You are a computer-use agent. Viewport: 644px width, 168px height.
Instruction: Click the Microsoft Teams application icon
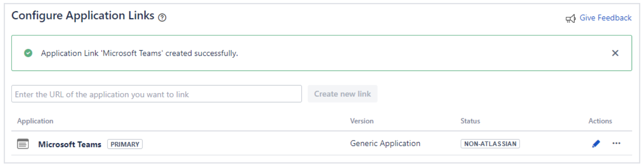tap(23, 144)
